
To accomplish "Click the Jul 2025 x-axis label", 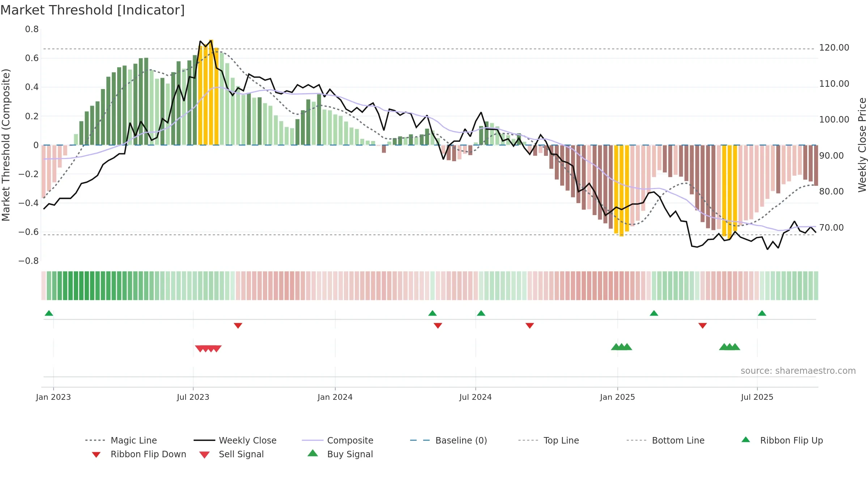I will 757,397.
